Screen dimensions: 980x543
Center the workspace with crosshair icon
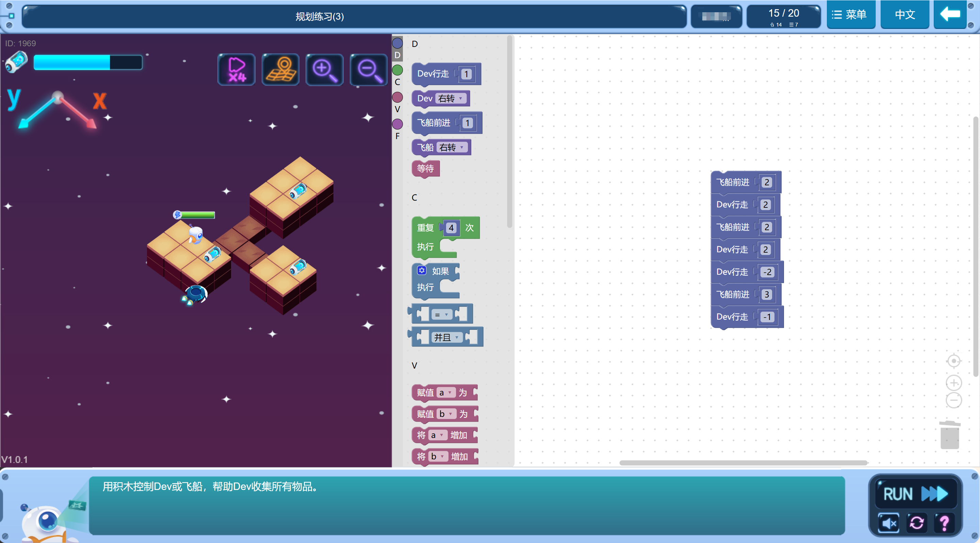coord(954,361)
